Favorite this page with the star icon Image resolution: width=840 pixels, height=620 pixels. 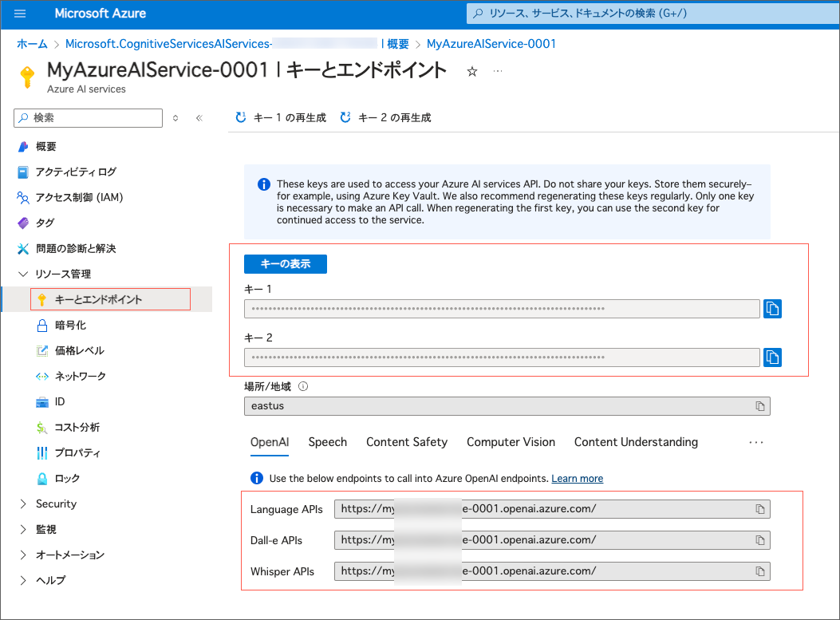(472, 71)
